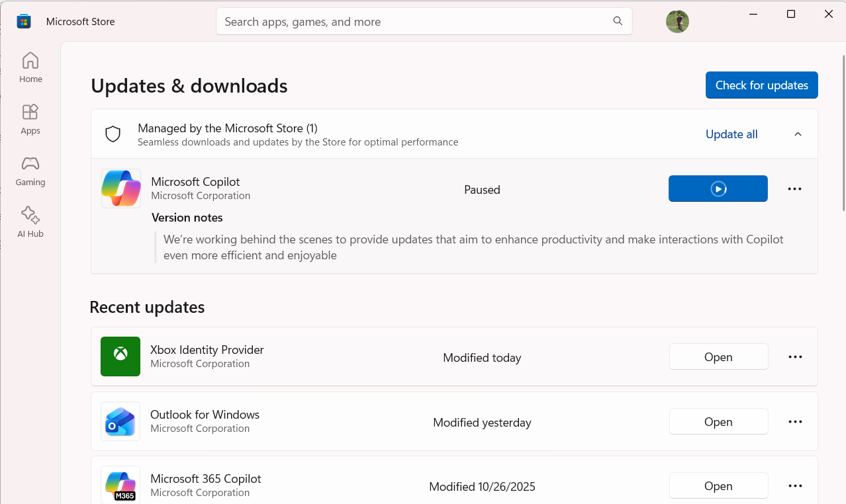
Task: Click Check for updates button
Action: (x=762, y=85)
